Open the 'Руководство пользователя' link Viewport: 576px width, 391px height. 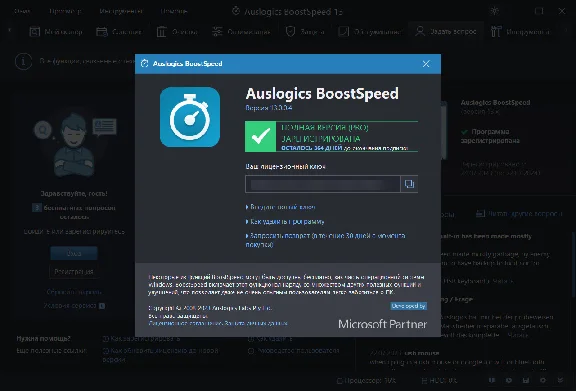[294, 351]
